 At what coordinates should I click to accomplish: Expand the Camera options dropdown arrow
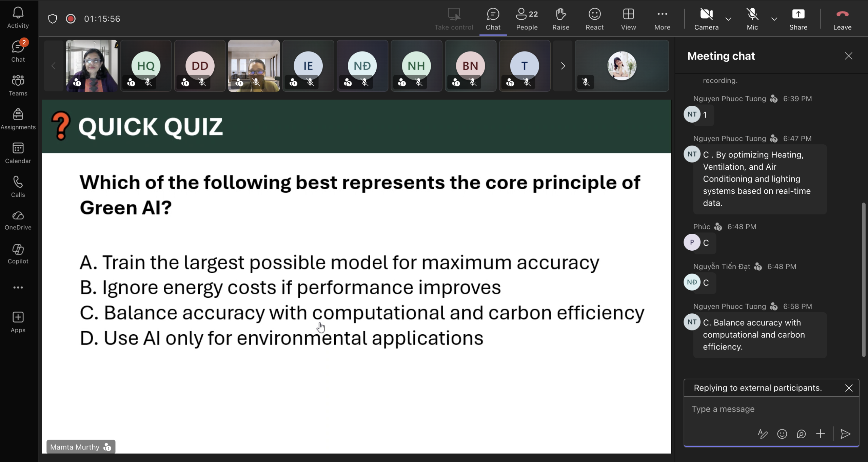tap(728, 19)
